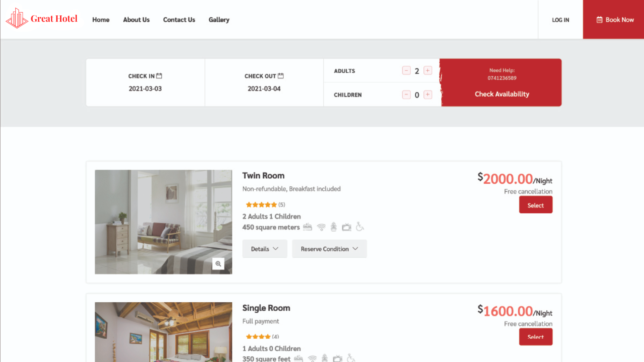
Task: Go to the Gallery page
Action: click(219, 20)
